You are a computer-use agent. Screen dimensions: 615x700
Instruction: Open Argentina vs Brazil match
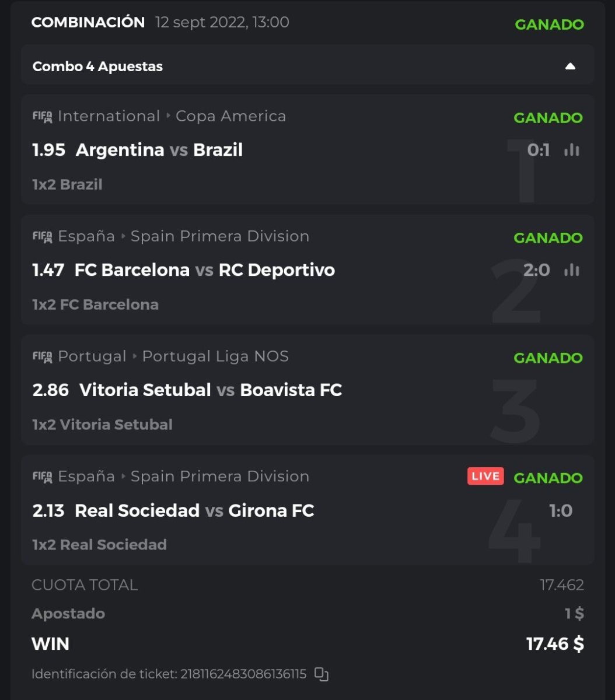[x=159, y=150]
